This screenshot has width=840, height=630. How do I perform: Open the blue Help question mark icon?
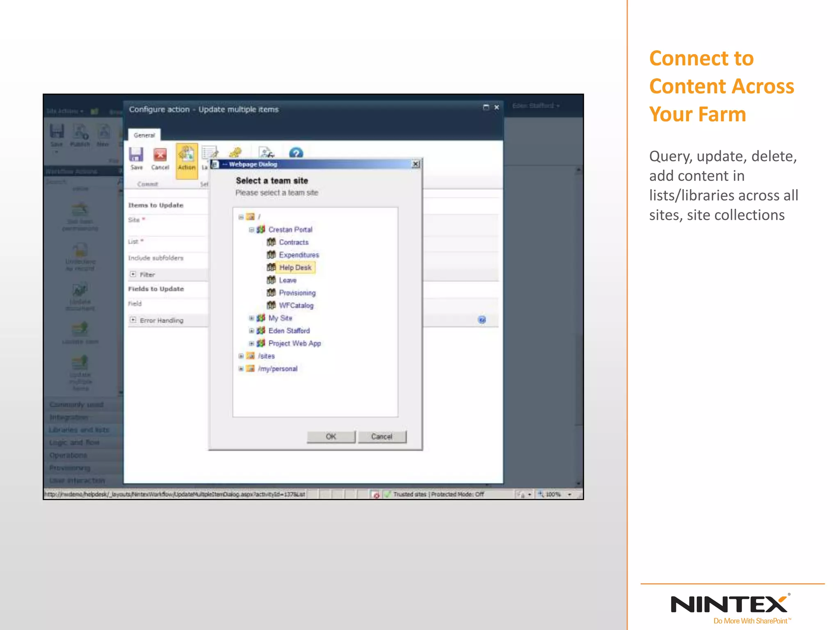point(296,153)
